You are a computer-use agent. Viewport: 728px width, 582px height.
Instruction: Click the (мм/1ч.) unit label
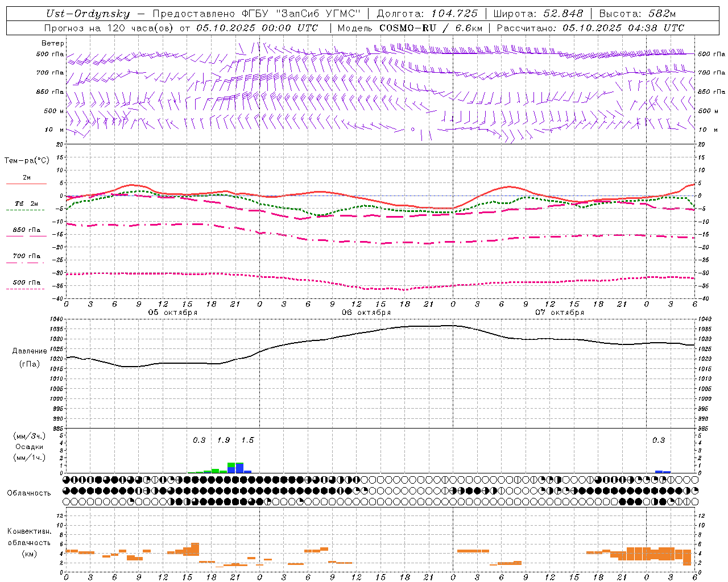(x=30, y=457)
